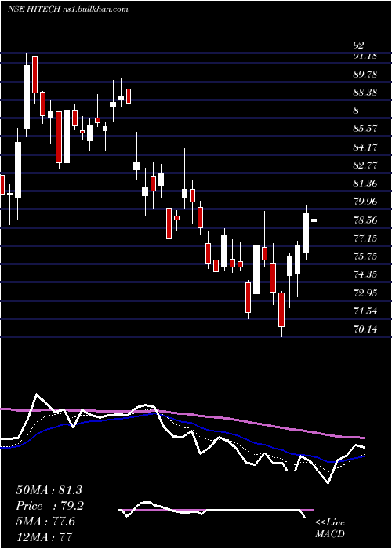This screenshot has height=549, width=392.
Task: Click the 74.35 price axis label
Action: coord(365,274)
